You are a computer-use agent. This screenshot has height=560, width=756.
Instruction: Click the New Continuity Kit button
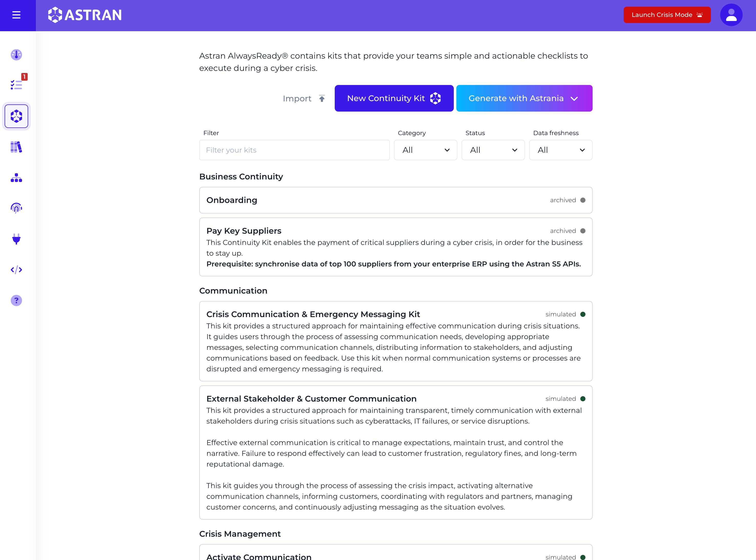pos(394,98)
